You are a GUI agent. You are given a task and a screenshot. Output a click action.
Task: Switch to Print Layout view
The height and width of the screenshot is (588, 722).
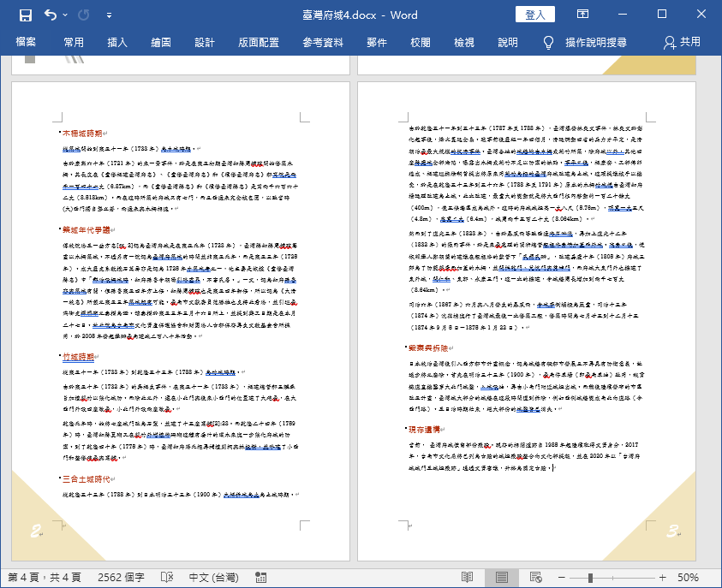[x=502, y=578]
